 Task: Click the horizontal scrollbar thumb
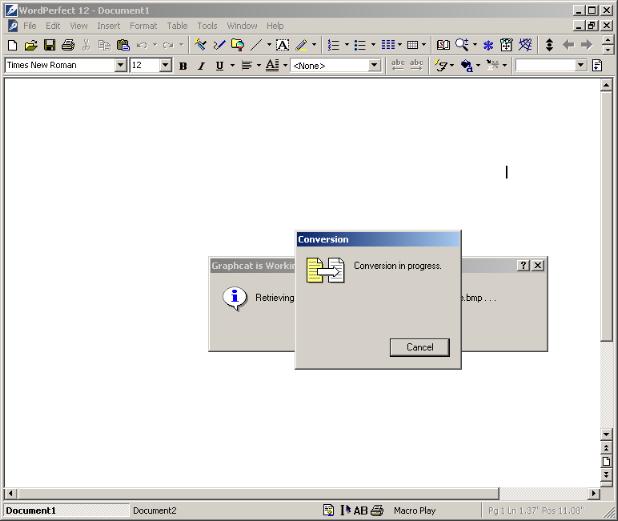[x=258, y=493]
